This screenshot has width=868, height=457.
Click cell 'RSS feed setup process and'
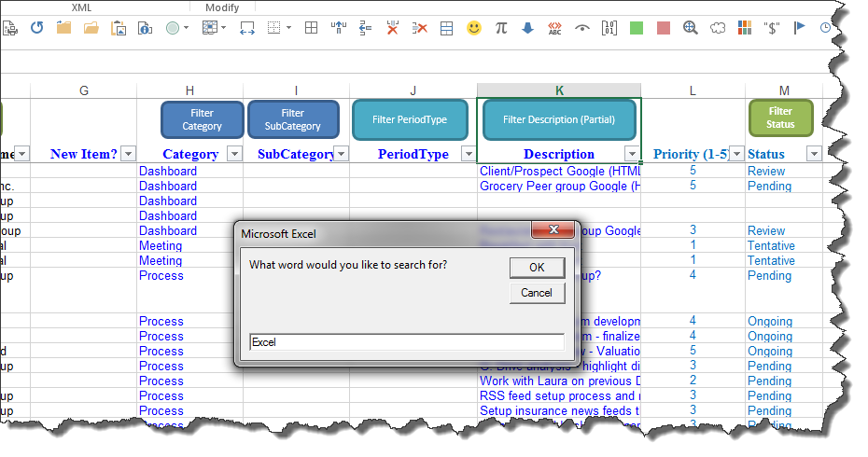559,395
